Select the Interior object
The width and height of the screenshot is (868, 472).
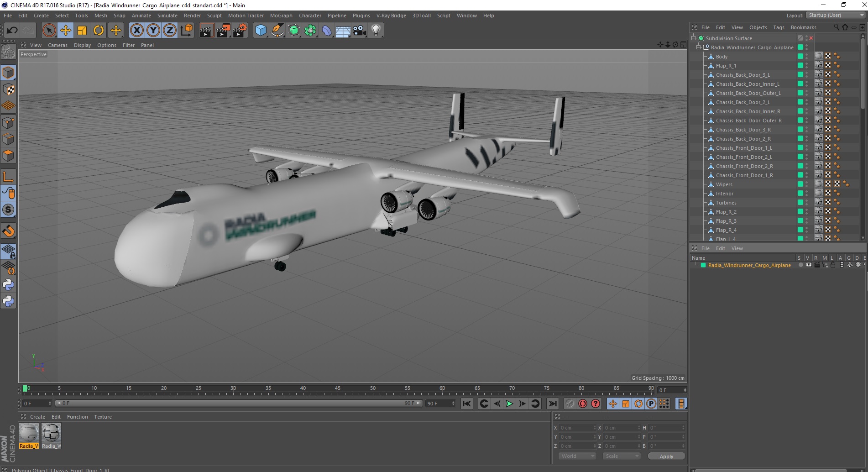pyautogui.click(x=725, y=194)
